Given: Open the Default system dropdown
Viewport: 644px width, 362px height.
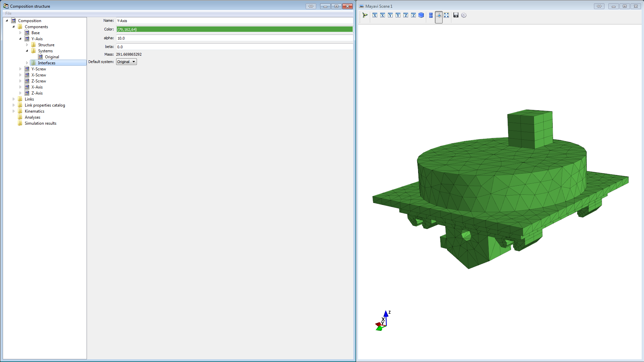Looking at the screenshot, I should coord(127,62).
